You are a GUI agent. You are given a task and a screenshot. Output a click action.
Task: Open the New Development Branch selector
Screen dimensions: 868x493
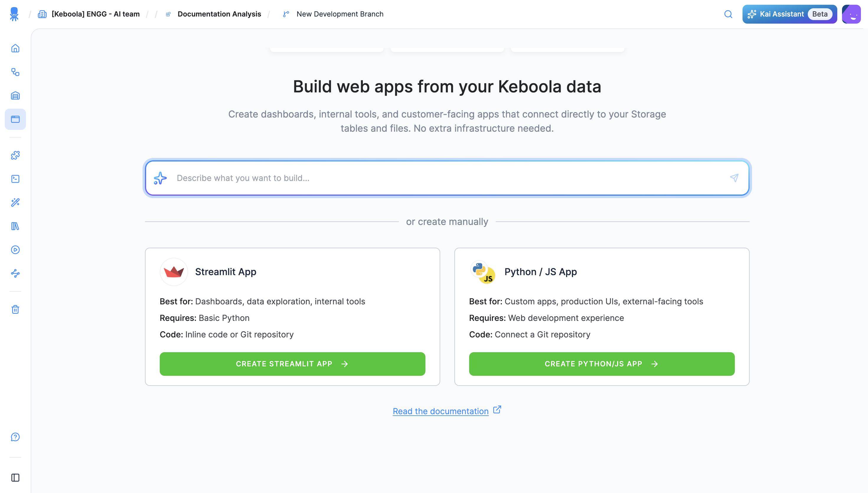pos(340,14)
